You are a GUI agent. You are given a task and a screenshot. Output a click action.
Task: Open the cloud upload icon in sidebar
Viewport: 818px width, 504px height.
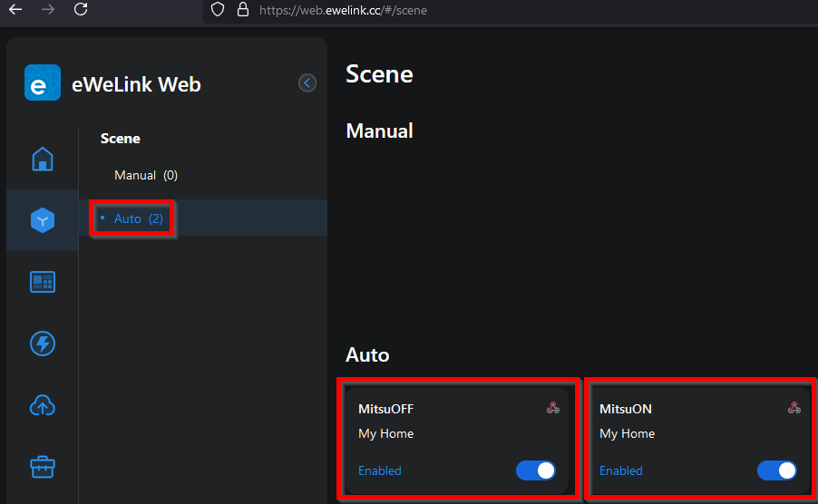[43, 405]
